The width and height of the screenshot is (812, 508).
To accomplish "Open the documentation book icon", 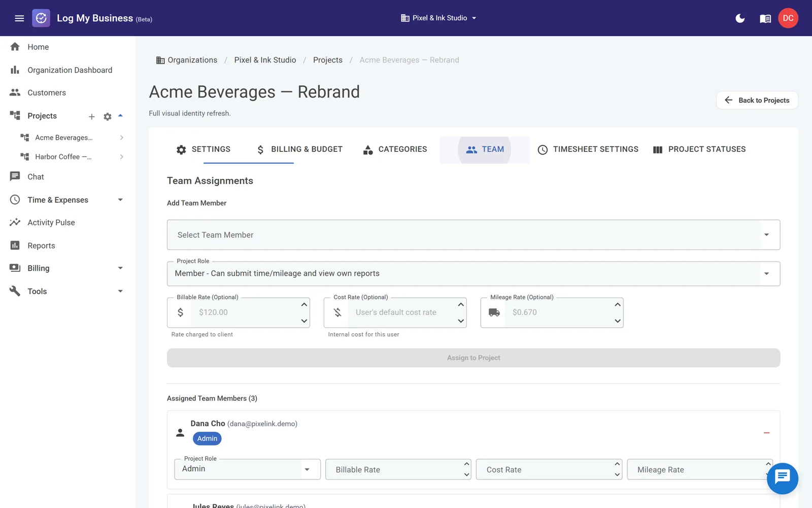I will click(x=765, y=19).
